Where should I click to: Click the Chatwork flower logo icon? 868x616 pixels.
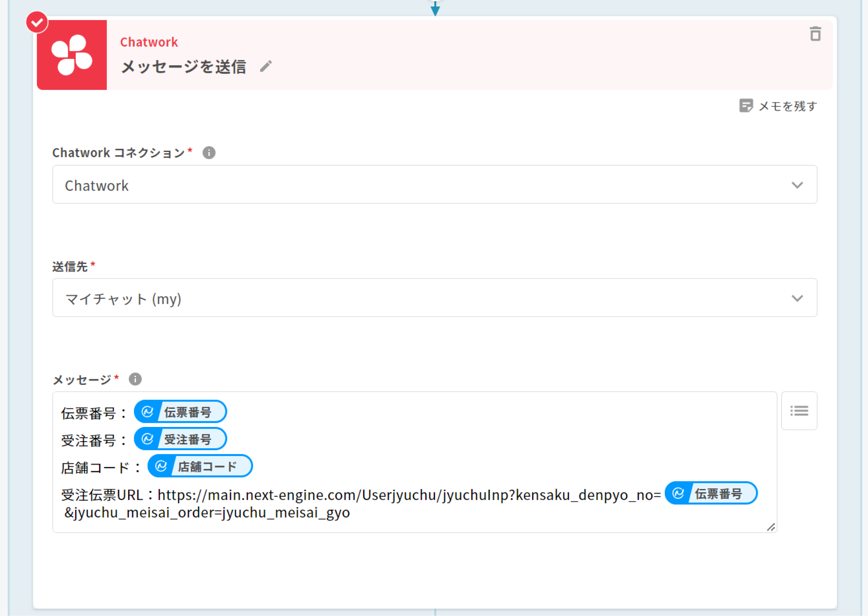point(71,55)
